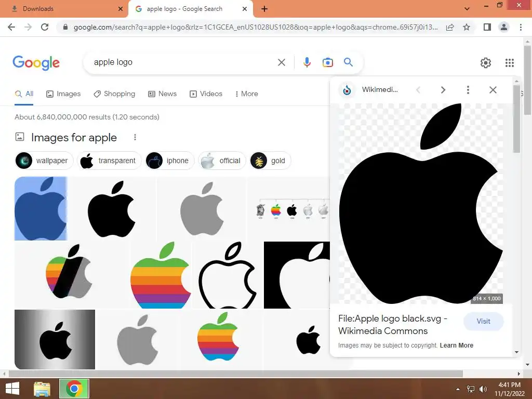
Task: Open a new browser tab
Action: (264, 9)
